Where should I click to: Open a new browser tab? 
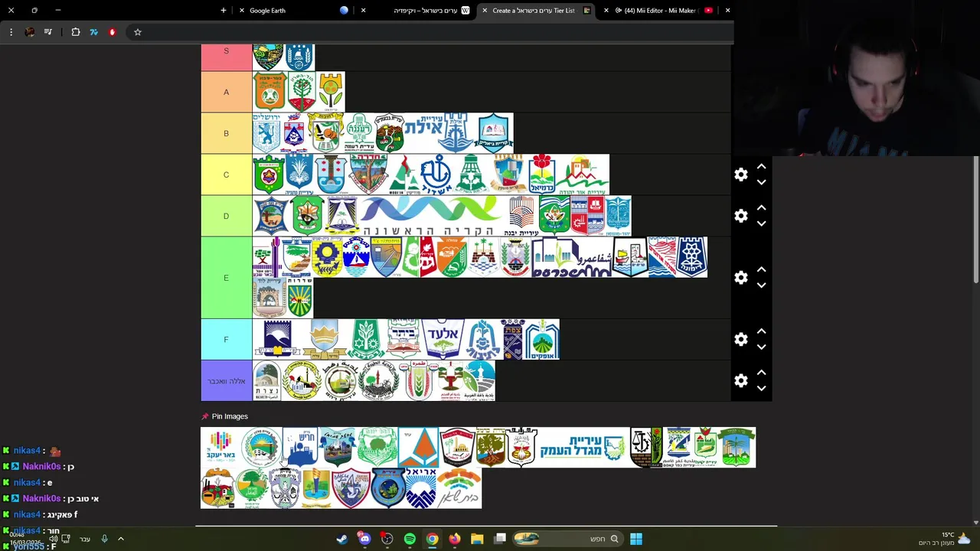[x=224, y=11]
